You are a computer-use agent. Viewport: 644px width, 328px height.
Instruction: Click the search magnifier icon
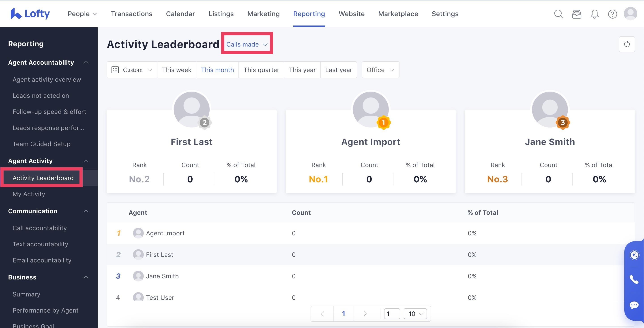coord(558,14)
